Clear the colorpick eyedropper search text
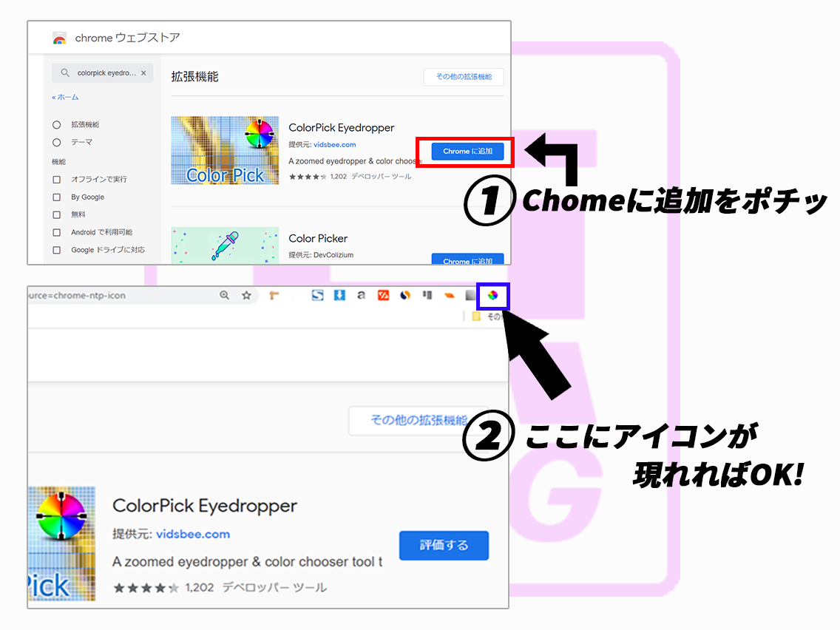This screenshot has width=840, height=630. tap(143, 73)
